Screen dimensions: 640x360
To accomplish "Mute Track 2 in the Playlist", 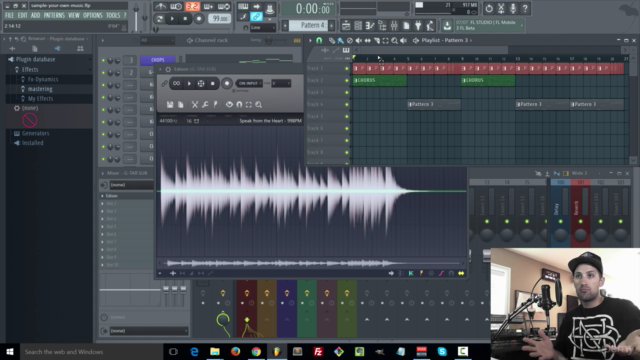I will [347, 80].
